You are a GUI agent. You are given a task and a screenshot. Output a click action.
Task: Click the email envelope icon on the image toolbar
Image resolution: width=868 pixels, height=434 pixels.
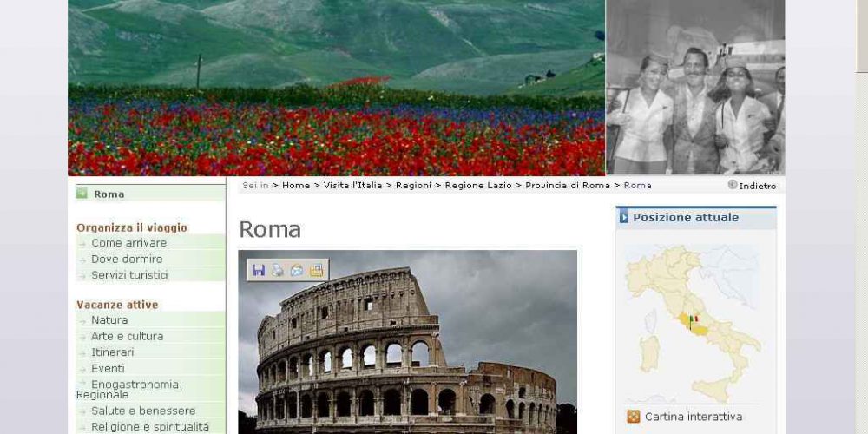click(297, 270)
